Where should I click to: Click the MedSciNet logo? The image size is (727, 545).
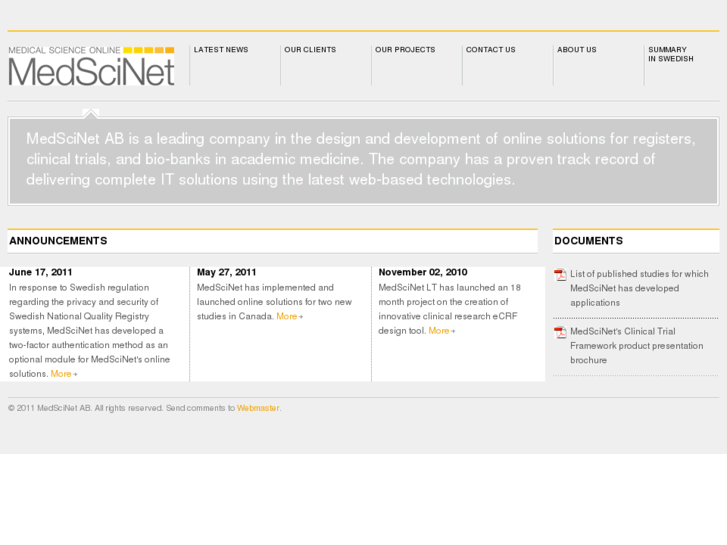pos(91,66)
